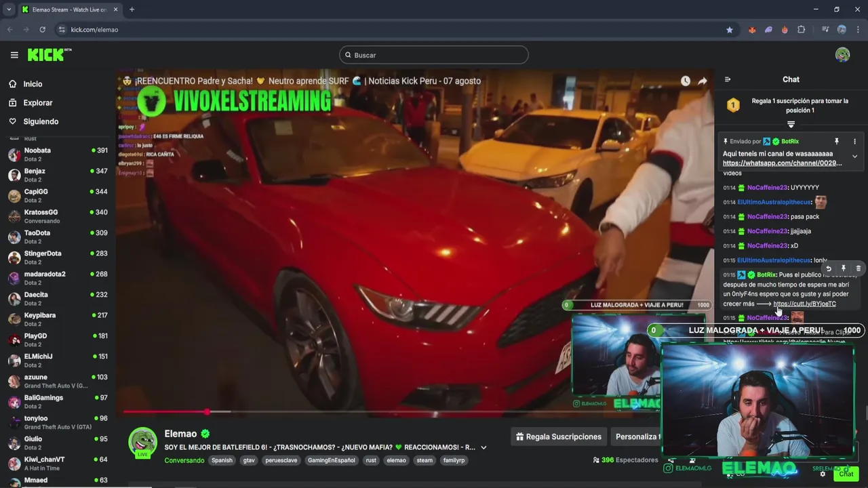Open a new browser tab

coord(132,9)
